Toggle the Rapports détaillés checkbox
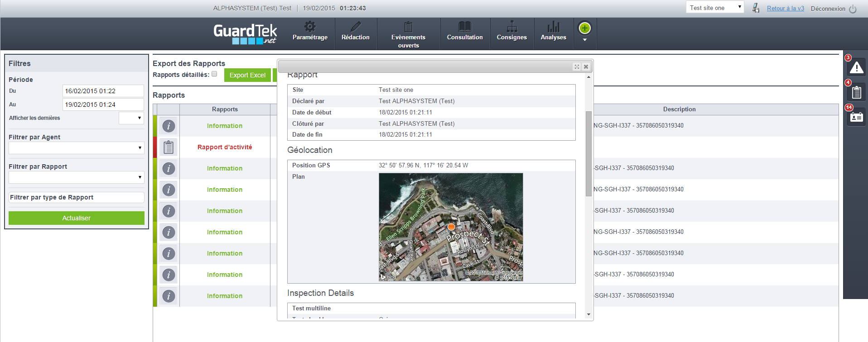Viewport: 868px width, 342px height. pos(214,74)
